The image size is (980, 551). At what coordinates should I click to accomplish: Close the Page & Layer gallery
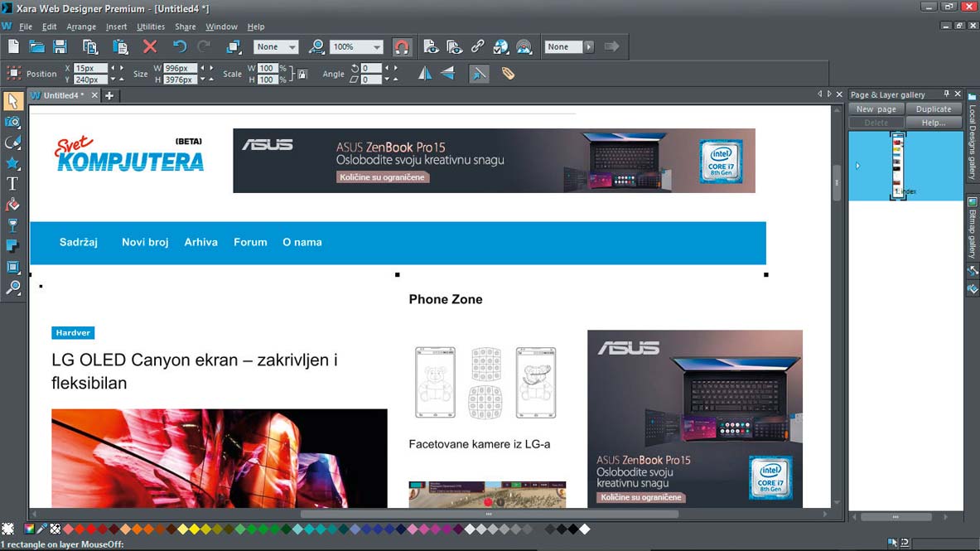(x=958, y=94)
